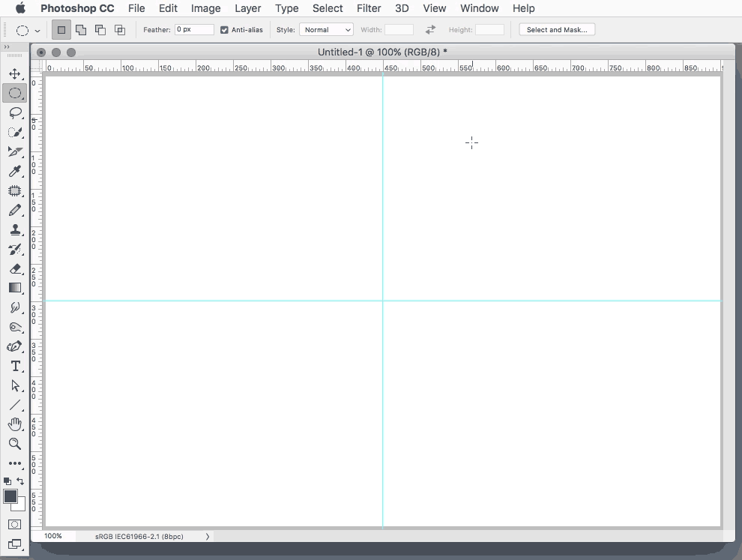Select the Zoom tool
742x560 pixels.
(15, 444)
